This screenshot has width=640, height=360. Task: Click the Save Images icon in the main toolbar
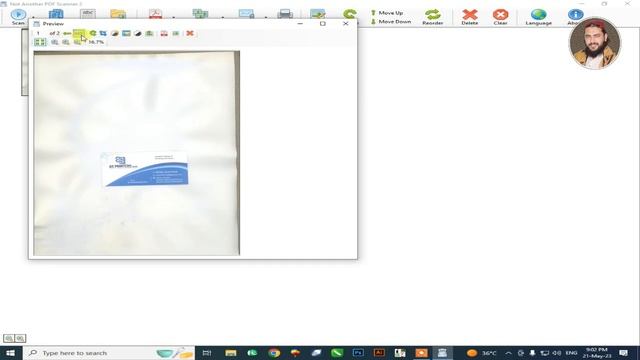point(200,15)
